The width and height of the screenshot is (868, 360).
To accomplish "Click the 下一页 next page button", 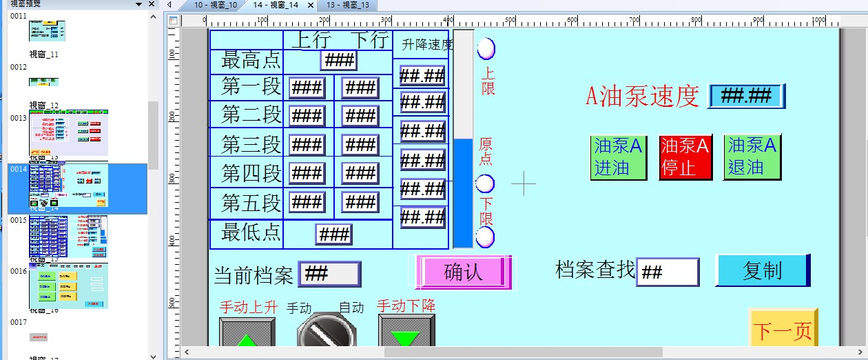I will click(x=783, y=330).
